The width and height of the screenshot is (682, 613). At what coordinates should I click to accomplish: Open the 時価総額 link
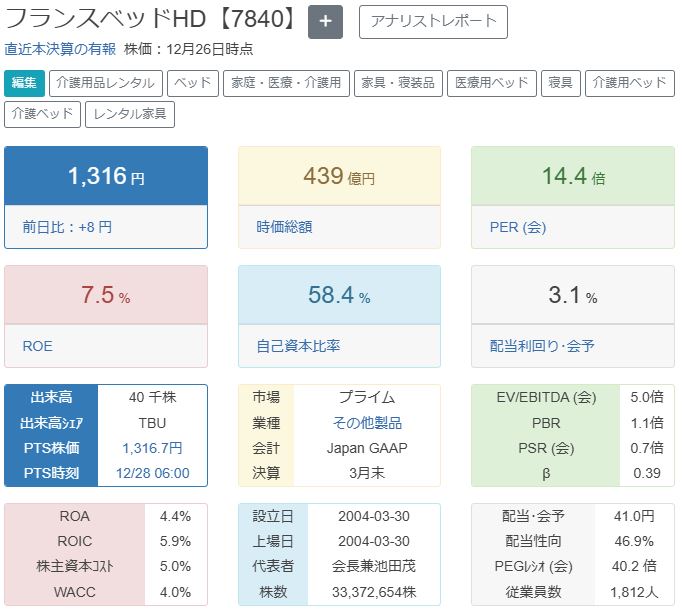click(284, 227)
